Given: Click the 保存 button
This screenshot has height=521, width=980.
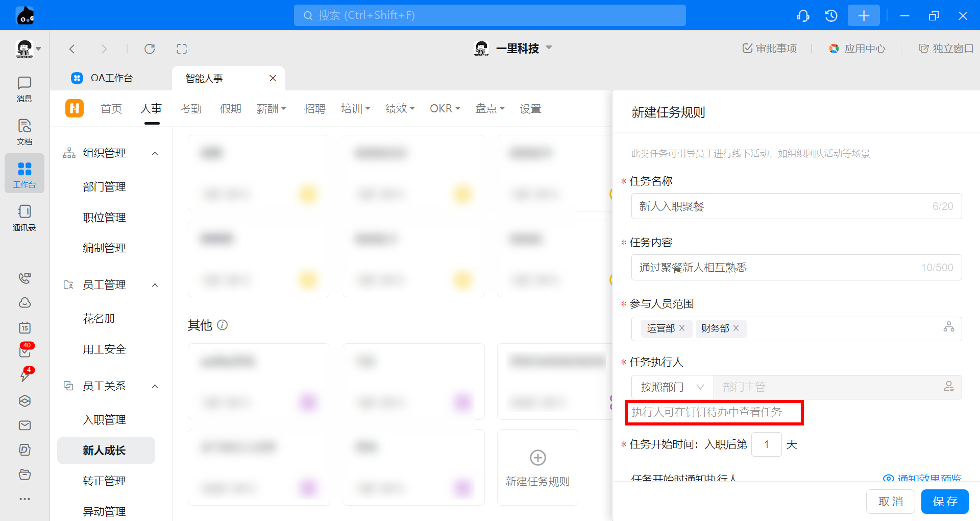Looking at the screenshot, I should click(x=944, y=502).
